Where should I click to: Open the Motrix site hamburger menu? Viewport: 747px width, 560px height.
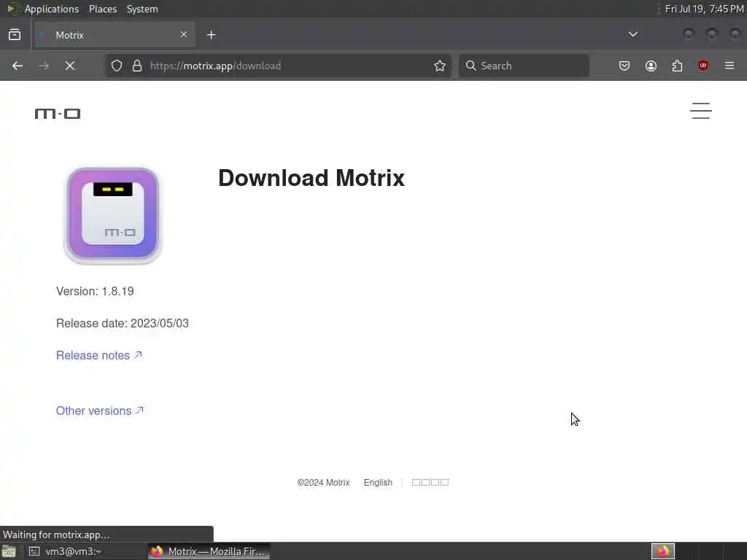[701, 111]
